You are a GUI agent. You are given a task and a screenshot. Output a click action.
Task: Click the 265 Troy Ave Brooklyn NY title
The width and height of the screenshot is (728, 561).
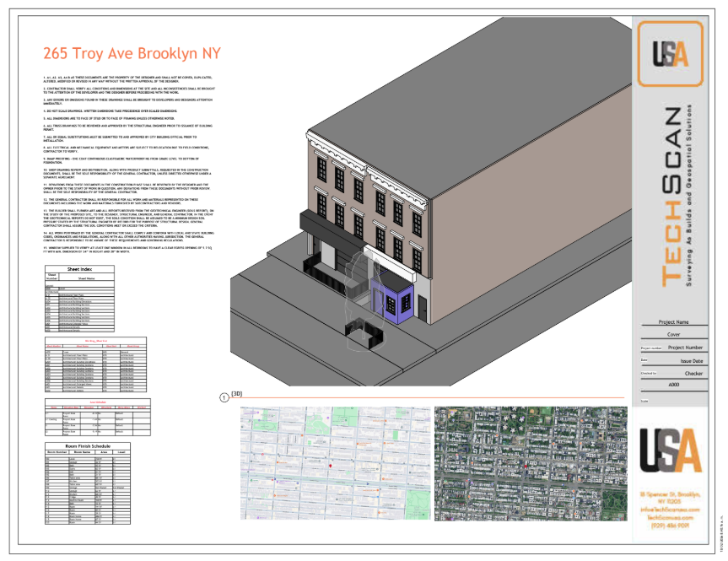tap(132, 53)
